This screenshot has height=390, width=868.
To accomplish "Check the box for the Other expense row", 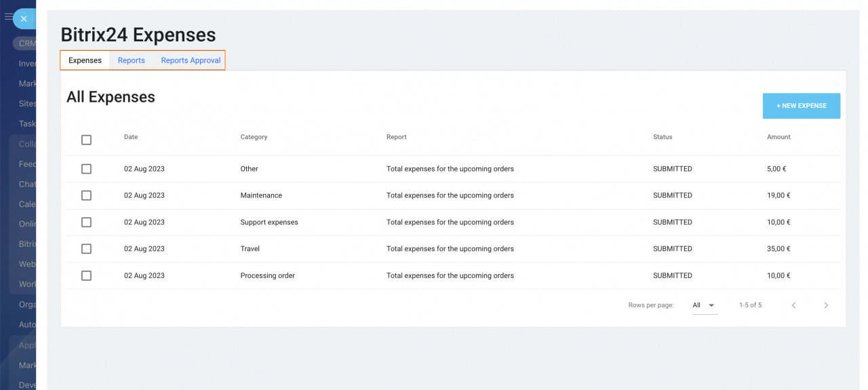I will pos(86,169).
